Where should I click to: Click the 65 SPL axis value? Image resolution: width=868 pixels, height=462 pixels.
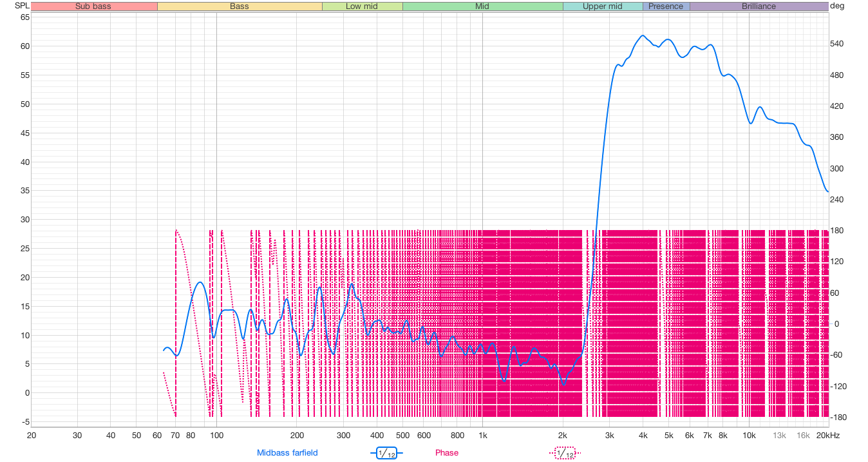pos(25,17)
